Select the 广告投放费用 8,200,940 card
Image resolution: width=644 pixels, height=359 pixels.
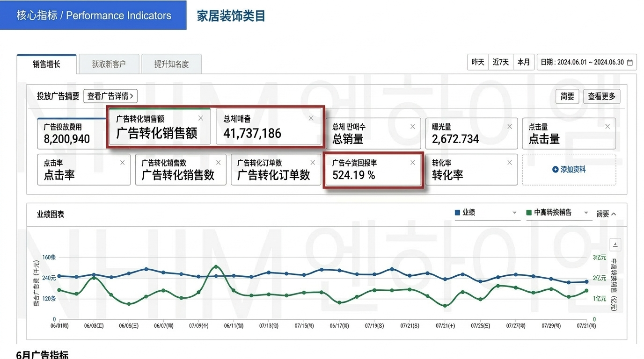click(72, 133)
